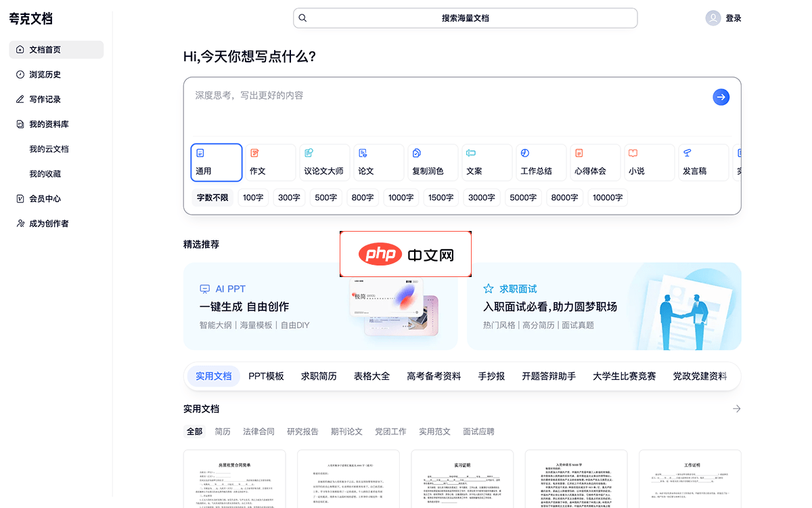Filter documents by 党团工作
Screen dimensions: 812x508
tap(390, 431)
